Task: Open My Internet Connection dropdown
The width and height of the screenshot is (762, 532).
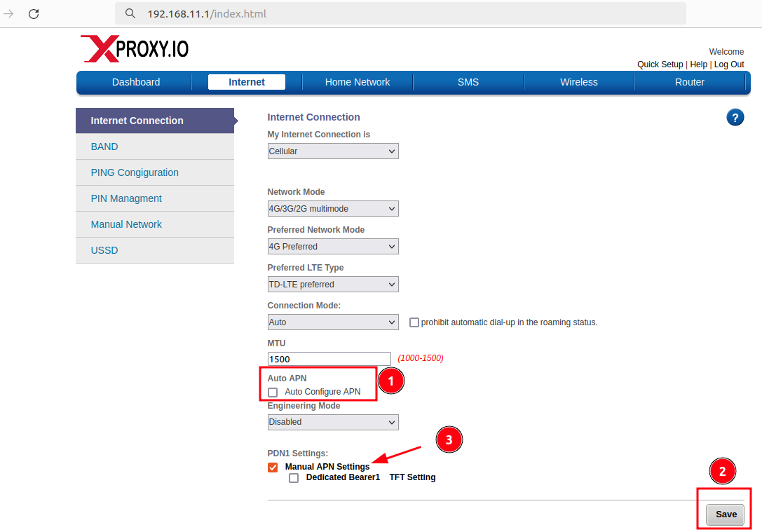Action: (333, 151)
